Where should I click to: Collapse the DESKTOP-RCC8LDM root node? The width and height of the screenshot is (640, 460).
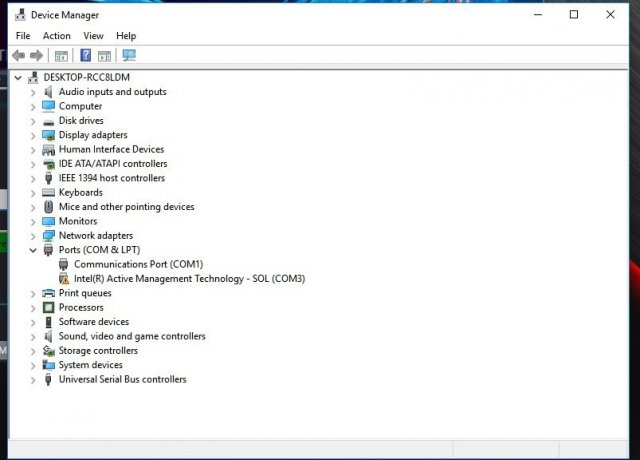[18, 77]
